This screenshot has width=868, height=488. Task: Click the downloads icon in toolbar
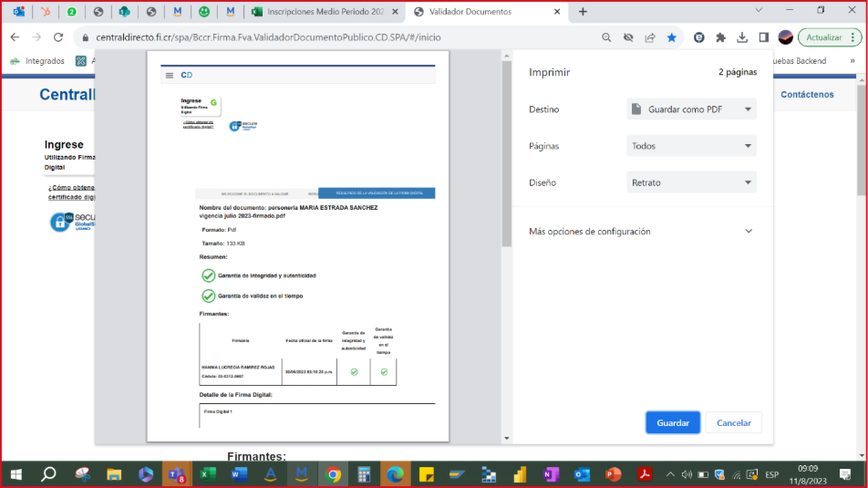tap(741, 37)
